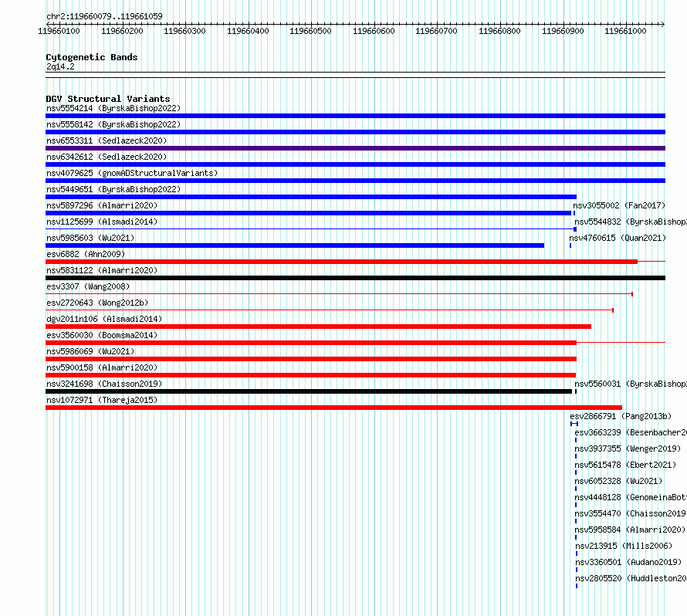
Task: Select esv2720643 (Wong2012b) label
Action: point(97,303)
